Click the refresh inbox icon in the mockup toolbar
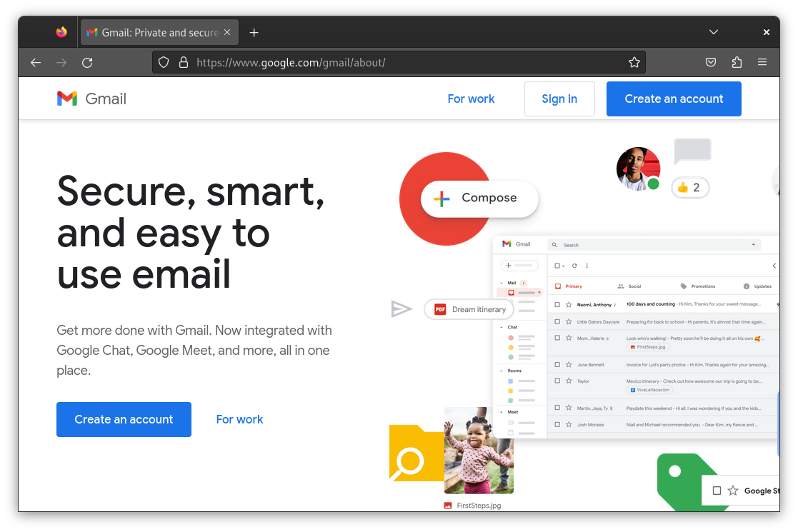The image size is (798, 532). pyautogui.click(x=574, y=265)
